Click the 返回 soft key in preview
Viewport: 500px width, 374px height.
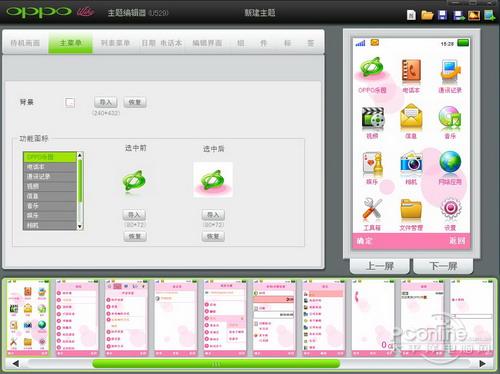pyautogui.click(x=457, y=241)
